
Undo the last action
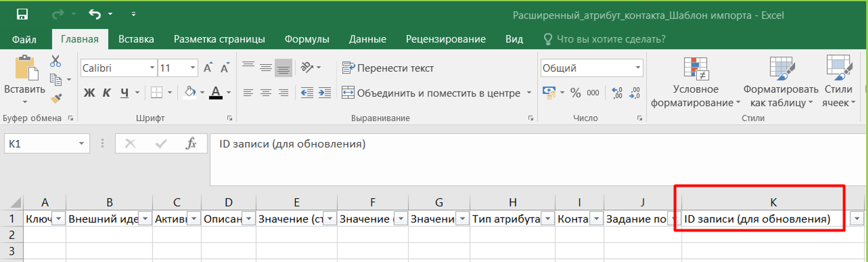[94, 14]
